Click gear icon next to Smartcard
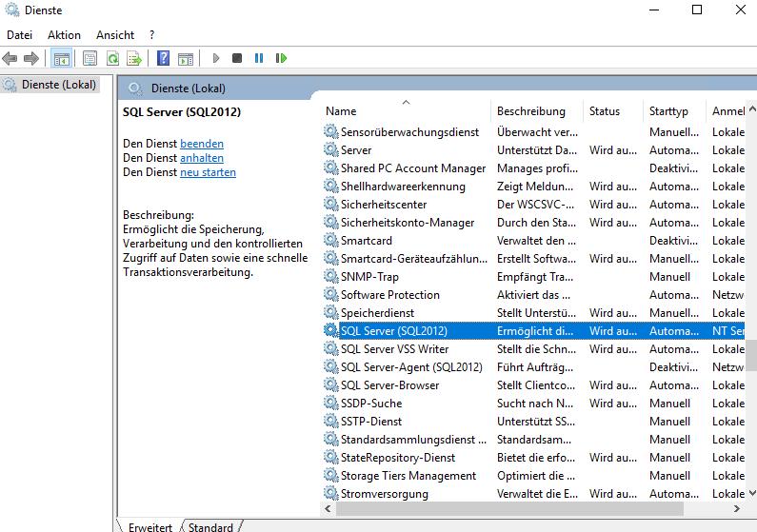This screenshot has height=532, width=757. click(330, 240)
